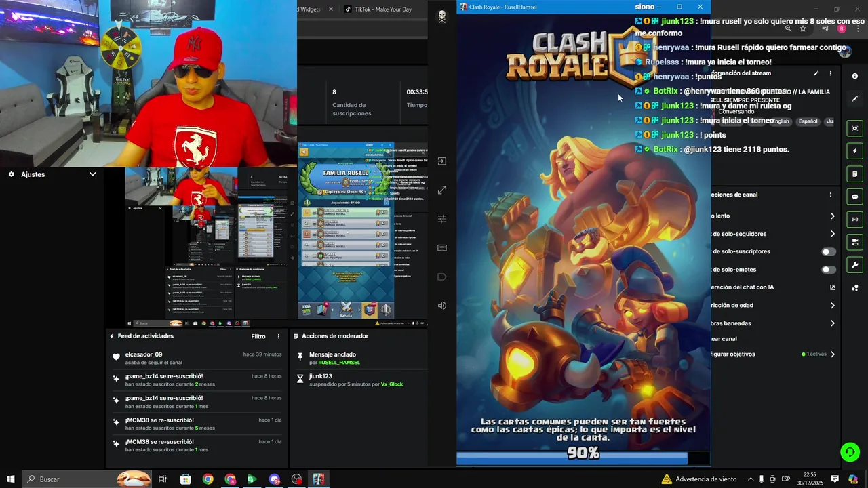Select the Español language tag

coord(808,121)
